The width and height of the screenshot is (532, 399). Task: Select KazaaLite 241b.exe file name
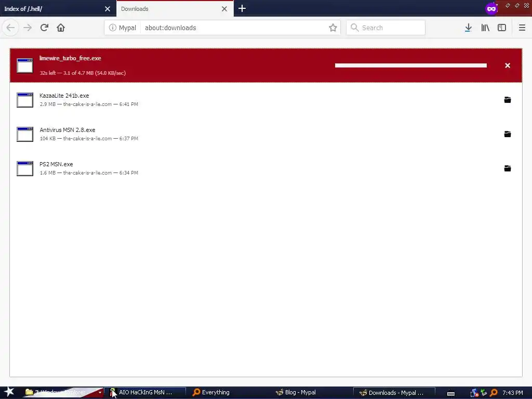point(64,96)
